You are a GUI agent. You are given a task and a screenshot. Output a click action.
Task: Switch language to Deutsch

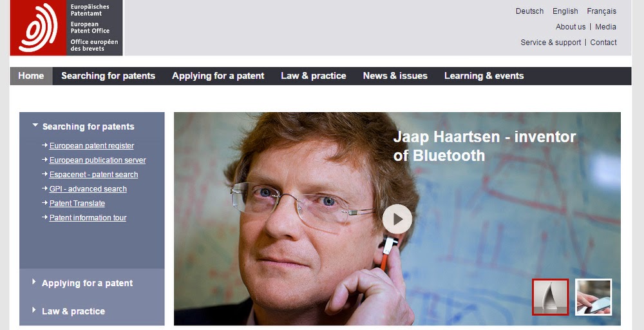(x=529, y=11)
